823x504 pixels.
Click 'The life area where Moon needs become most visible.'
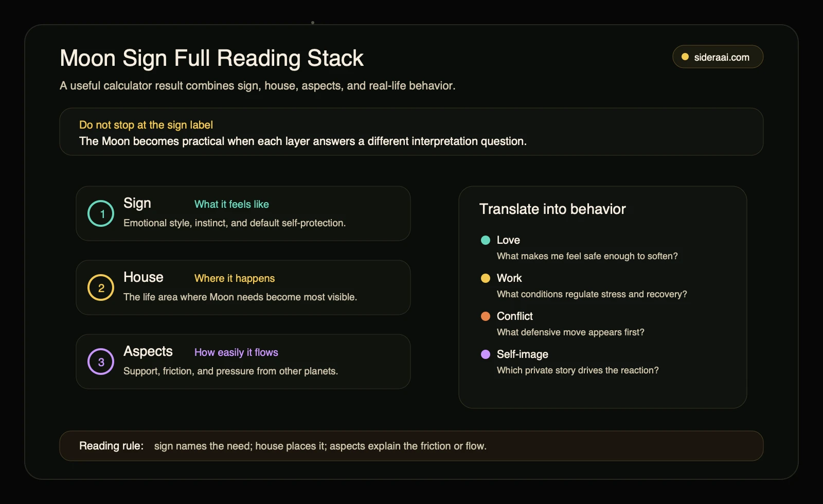240,297
